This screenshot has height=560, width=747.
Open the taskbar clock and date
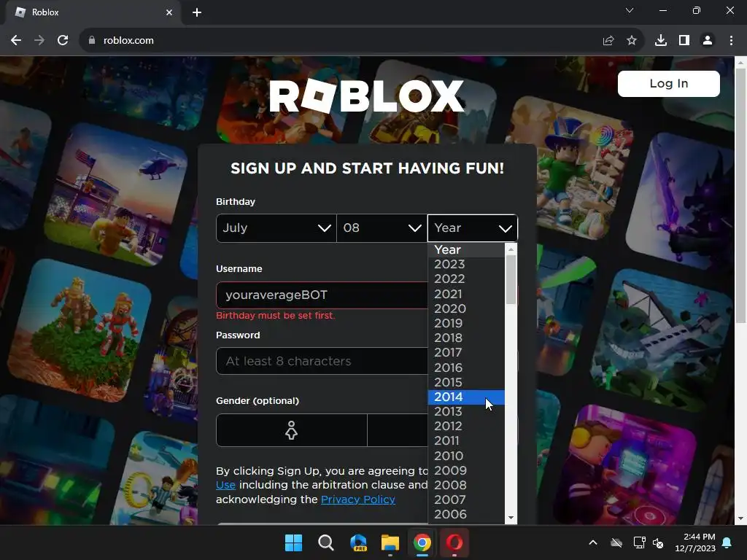tap(695, 542)
